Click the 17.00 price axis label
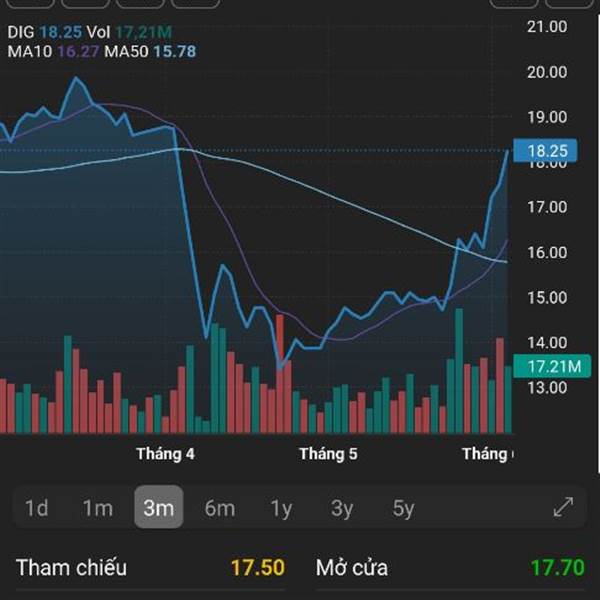Screen dimensions: 600x600 click(x=547, y=207)
